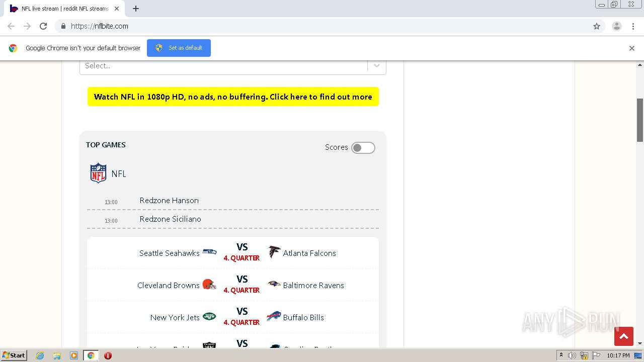Click the page vertical scrollbar thumb

[x=640, y=120]
